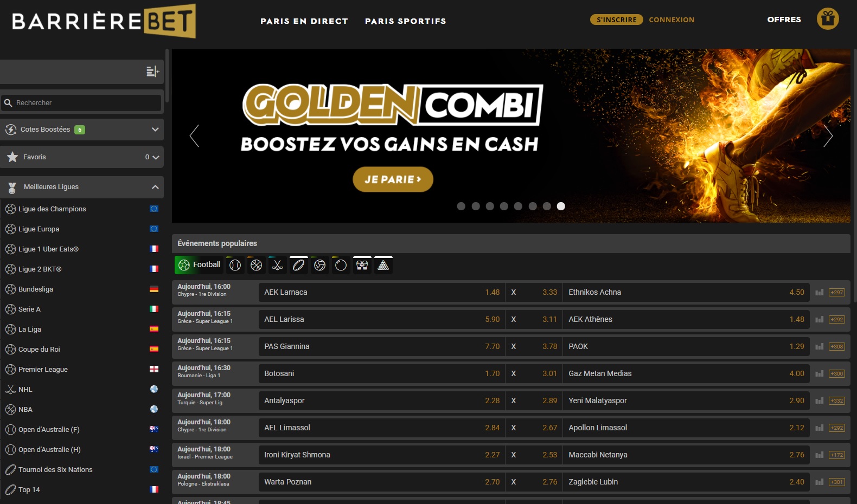Click the France flag next to Top 14

154,489
